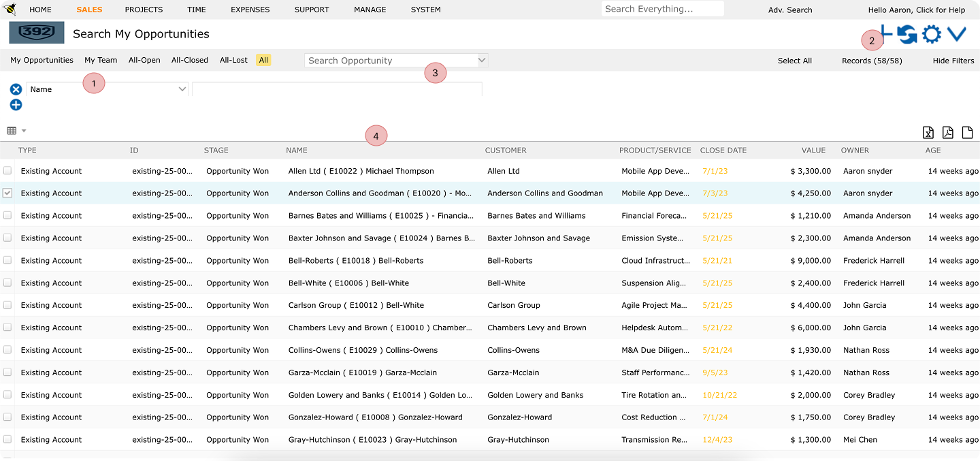This screenshot has width=980, height=461.
Task: Check the Golden Lowery and Banks row
Action: [7, 394]
